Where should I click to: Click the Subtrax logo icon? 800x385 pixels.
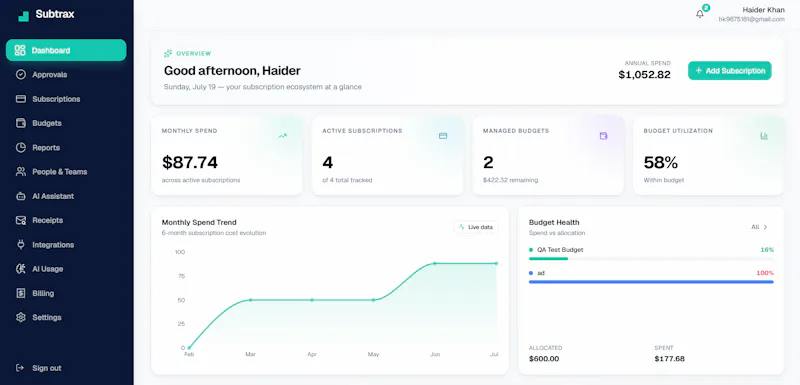23,15
